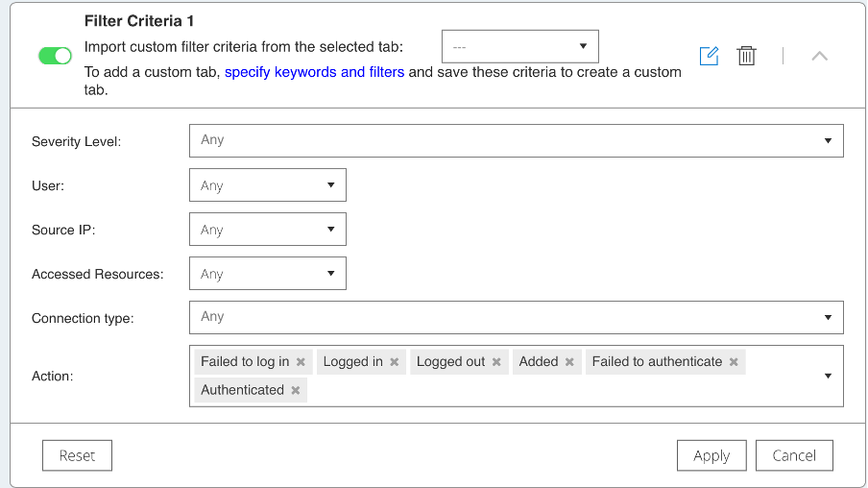
Task: Delete Filter Criteria 1 with trash icon
Action: (x=746, y=56)
